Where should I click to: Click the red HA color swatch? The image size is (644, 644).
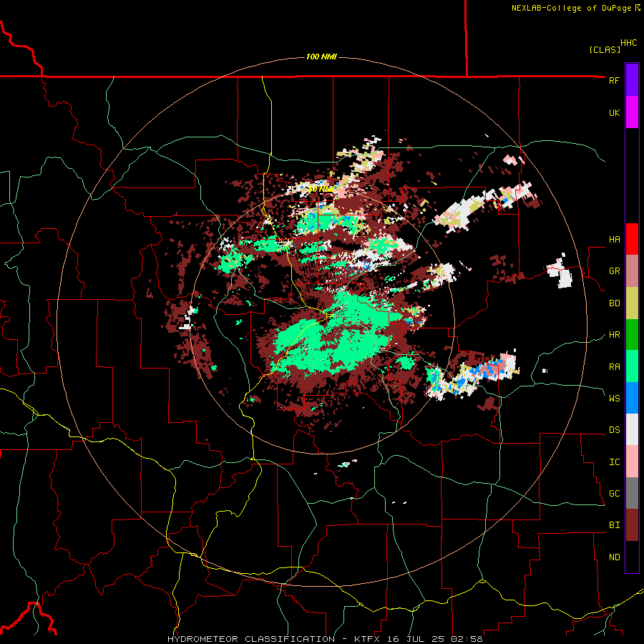pos(632,239)
